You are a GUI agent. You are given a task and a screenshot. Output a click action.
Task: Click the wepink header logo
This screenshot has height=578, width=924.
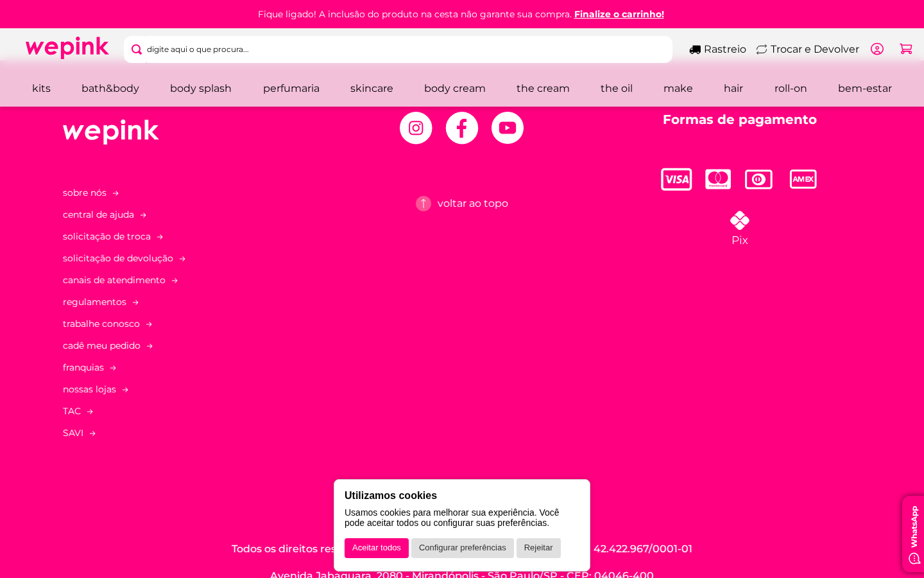[x=67, y=48]
